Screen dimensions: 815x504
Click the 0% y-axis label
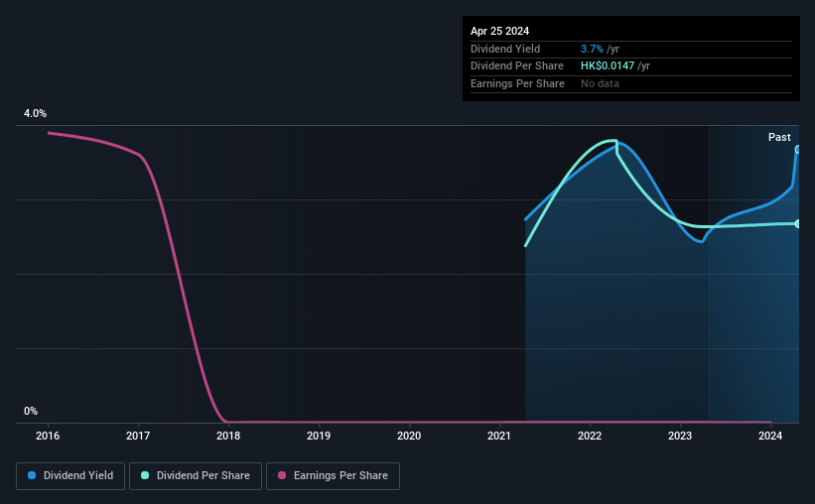click(x=31, y=411)
